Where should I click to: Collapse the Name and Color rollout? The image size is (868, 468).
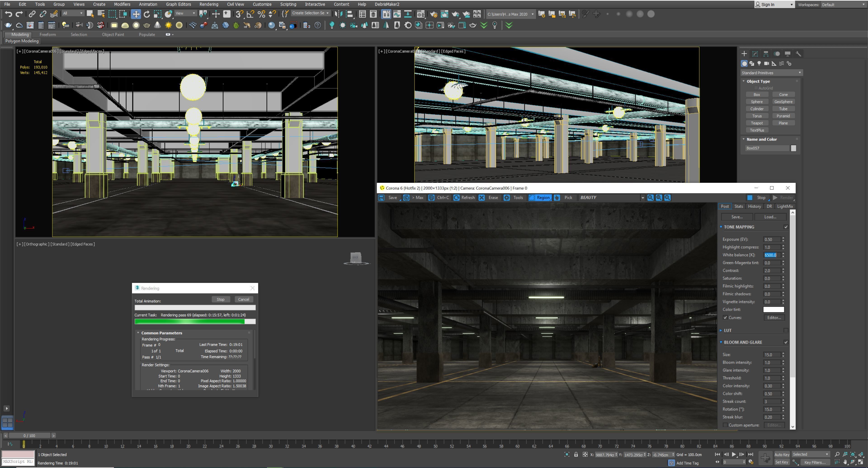744,139
